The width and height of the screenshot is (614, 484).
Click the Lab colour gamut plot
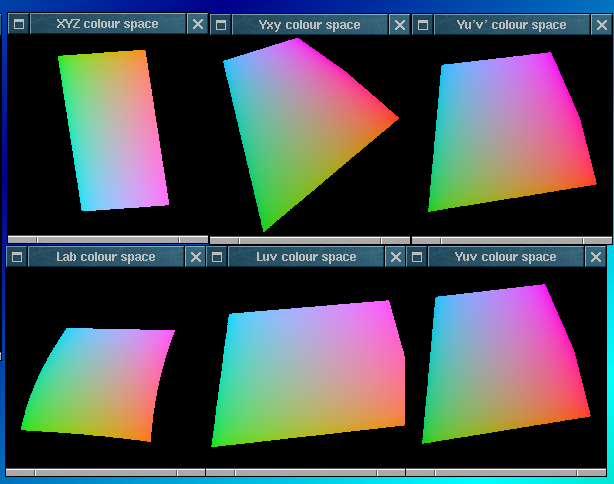pos(98,385)
